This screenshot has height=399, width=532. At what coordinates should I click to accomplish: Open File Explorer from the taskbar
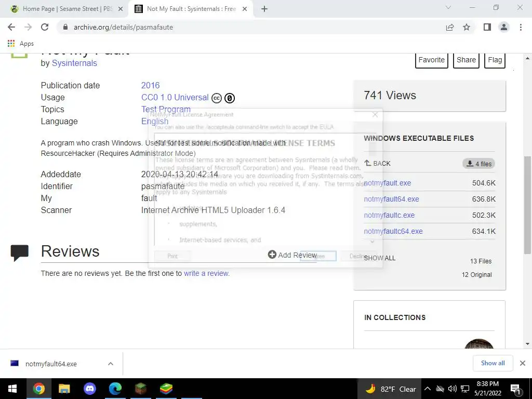coord(64,389)
